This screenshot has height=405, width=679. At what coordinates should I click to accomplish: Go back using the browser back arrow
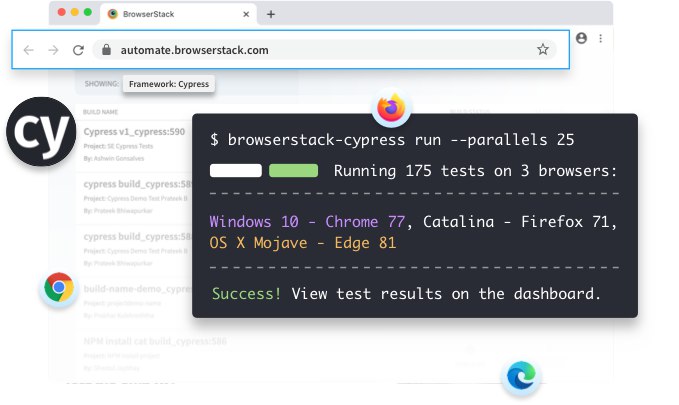(x=29, y=50)
